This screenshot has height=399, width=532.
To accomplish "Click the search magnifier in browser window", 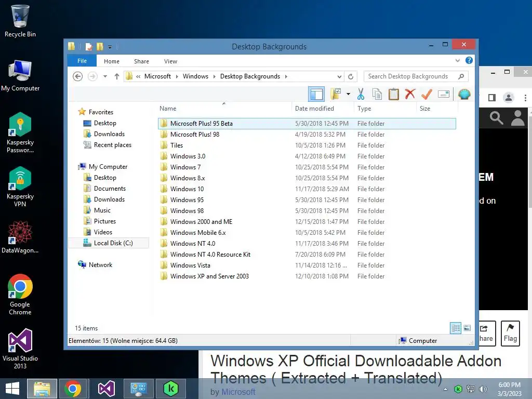I will [496, 118].
